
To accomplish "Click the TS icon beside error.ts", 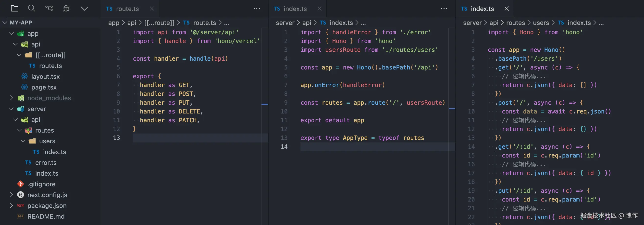I will [28, 163].
